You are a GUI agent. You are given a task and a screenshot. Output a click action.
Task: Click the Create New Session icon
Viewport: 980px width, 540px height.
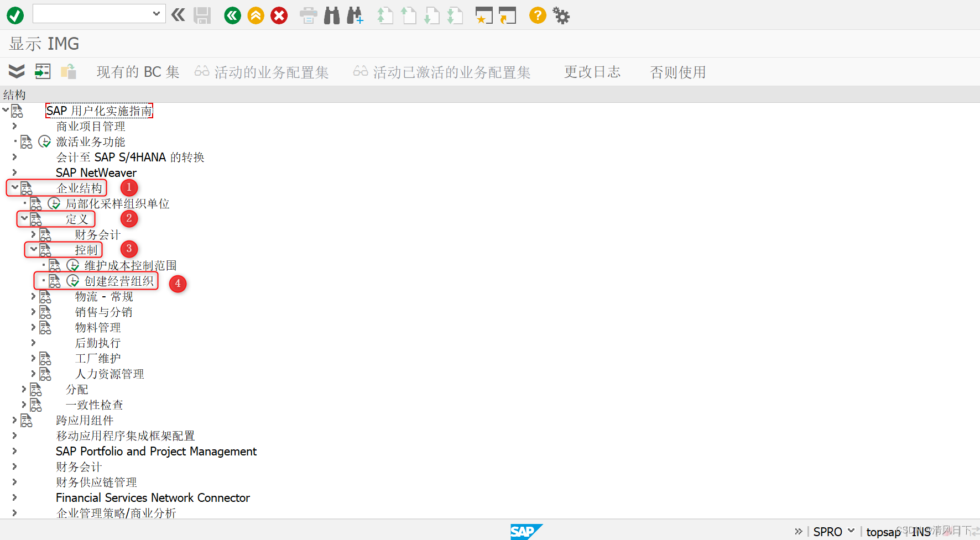click(x=484, y=15)
